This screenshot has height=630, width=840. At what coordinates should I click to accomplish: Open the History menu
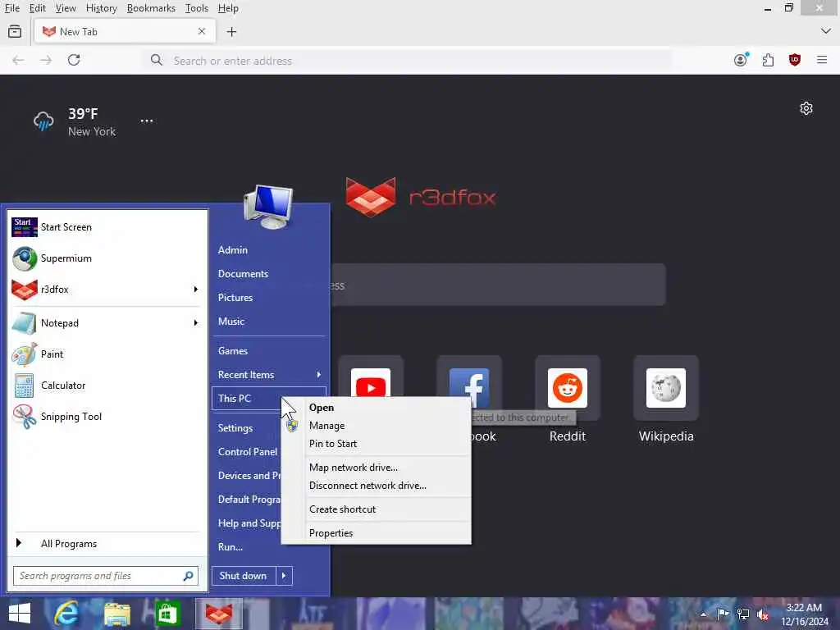click(x=101, y=8)
